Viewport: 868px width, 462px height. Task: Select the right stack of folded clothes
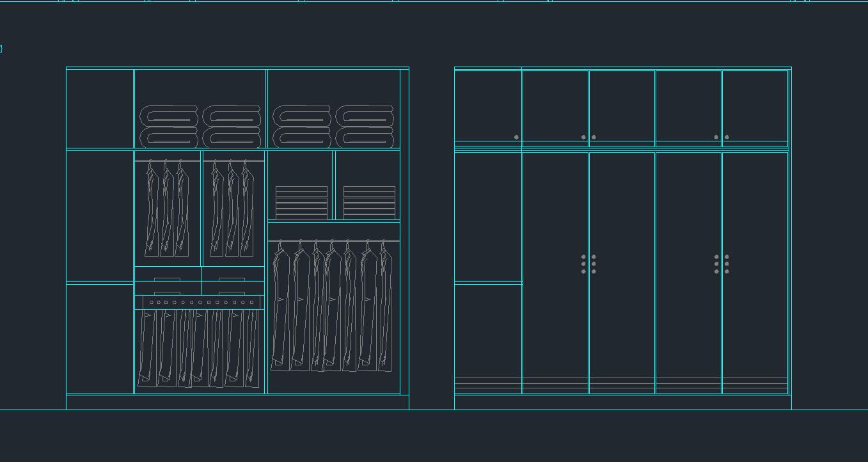[369, 203]
